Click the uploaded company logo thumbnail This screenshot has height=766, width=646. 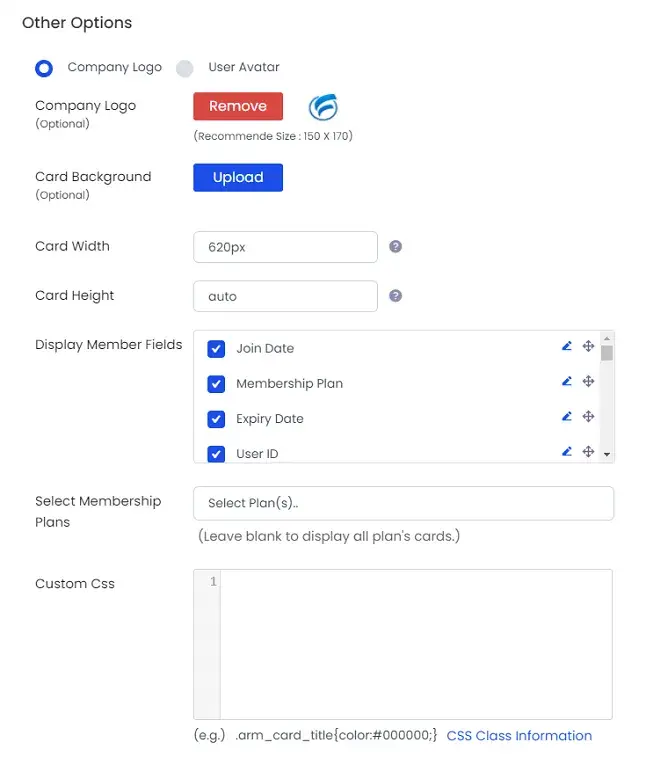tap(322, 106)
